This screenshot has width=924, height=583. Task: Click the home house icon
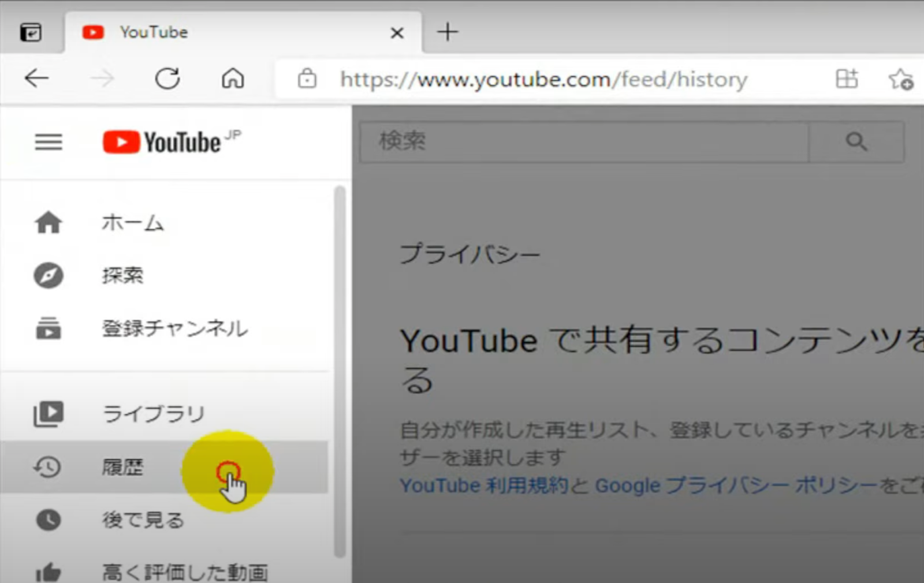pos(49,222)
